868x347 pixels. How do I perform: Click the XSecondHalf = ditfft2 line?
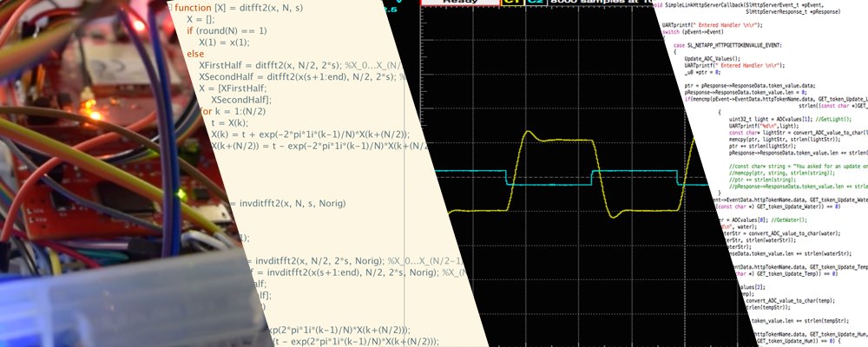[302, 77]
